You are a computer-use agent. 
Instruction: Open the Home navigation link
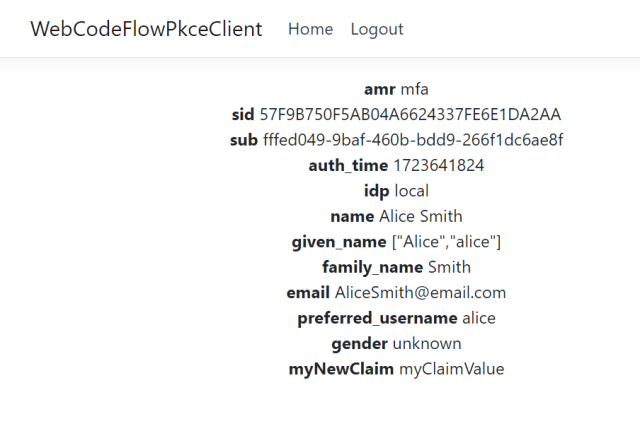click(x=310, y=29)
